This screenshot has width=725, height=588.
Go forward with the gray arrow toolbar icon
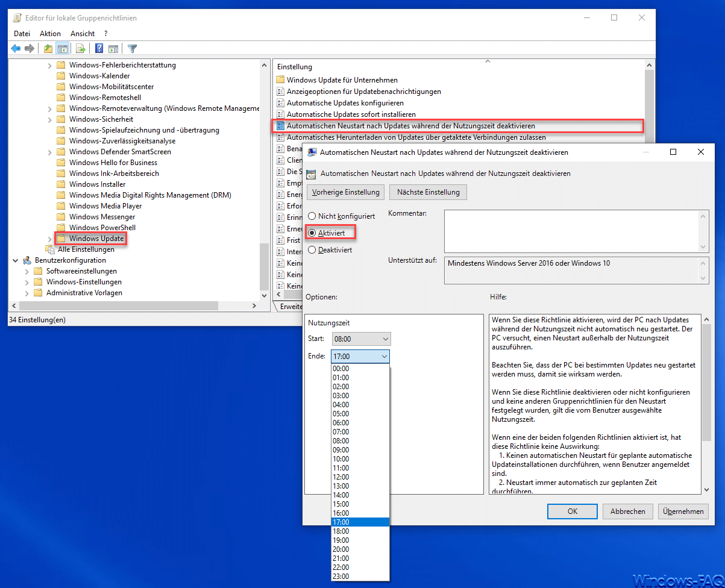tap(29, 48)
